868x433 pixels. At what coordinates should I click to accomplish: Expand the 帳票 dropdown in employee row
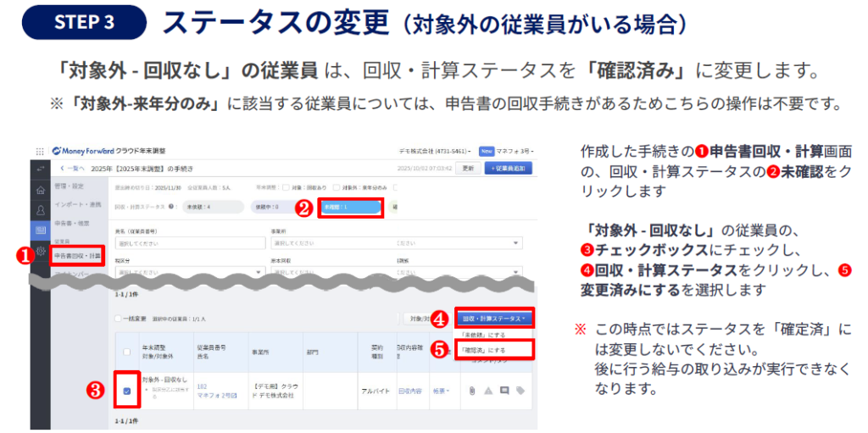441,391
